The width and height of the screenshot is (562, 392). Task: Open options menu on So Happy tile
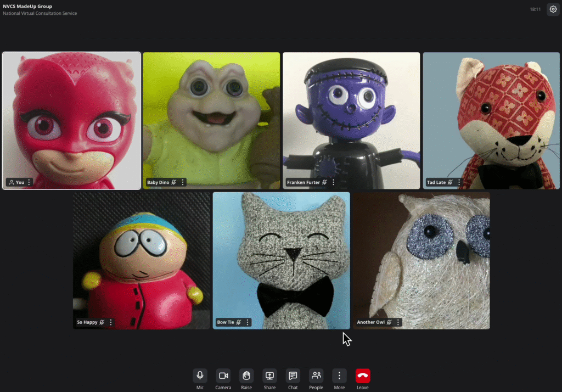tap(111, 322)
